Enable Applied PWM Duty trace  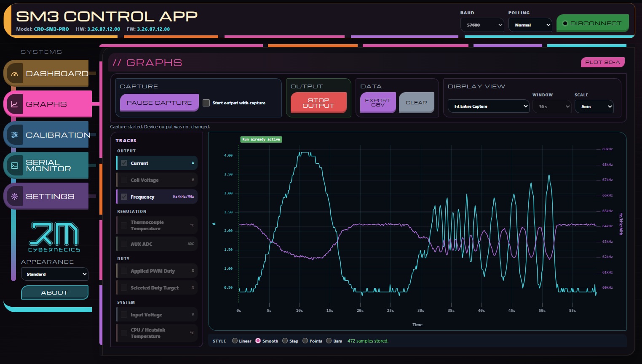(124, 271)
